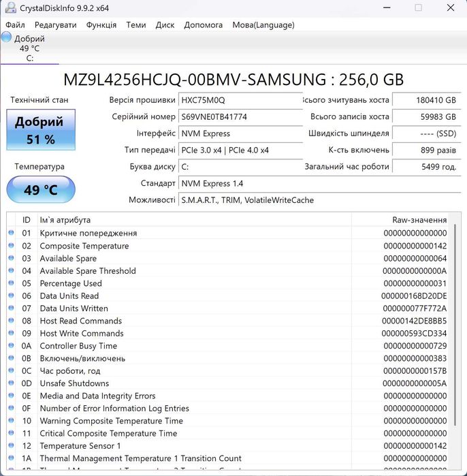Image resolution: width=467 pixels, height=476 pixels.
Task: Click the Raw-значення column header
Action: pyautogui.click(x=400, y=220)
